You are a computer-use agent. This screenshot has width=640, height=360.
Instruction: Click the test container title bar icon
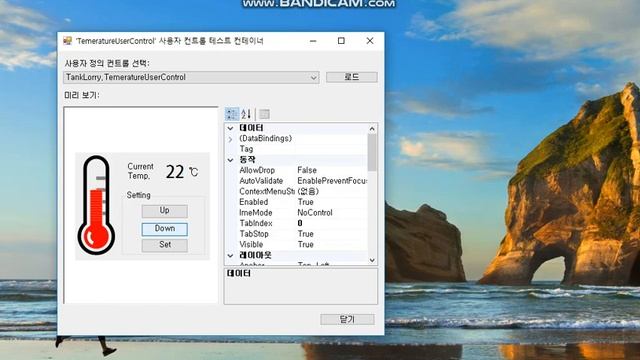coord(67,40)
